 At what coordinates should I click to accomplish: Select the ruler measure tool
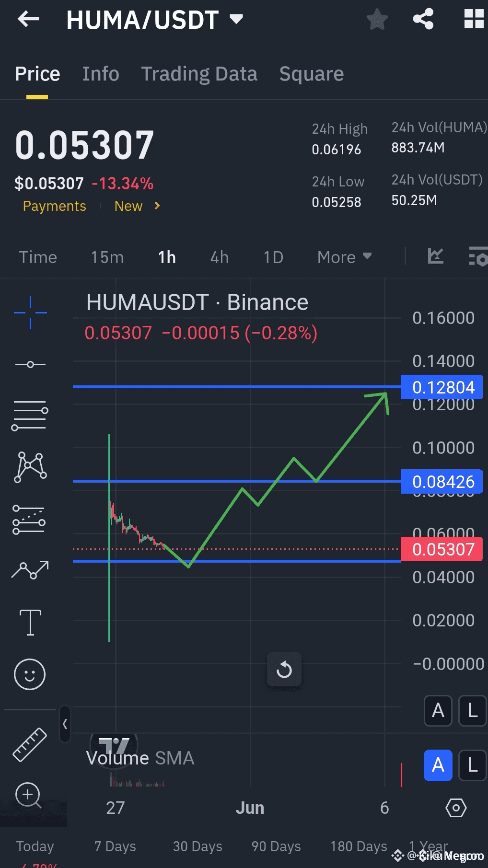click(x=30, y=745)
